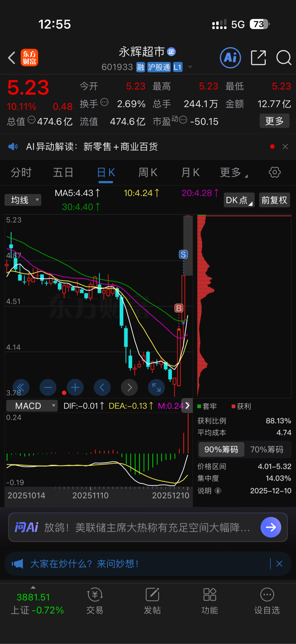The width and height of the screenshot is (296, 644).
Task: Move chart left with arrow button
Action: coord(102,387)
